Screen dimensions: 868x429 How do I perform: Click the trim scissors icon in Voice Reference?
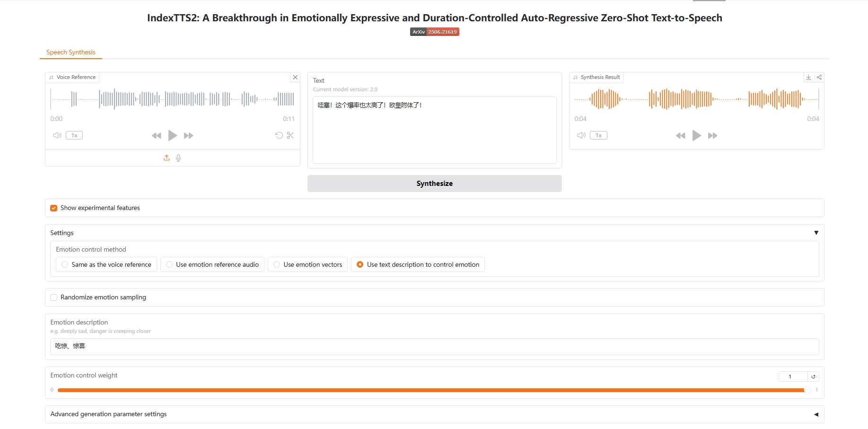(x=290, y=135)
